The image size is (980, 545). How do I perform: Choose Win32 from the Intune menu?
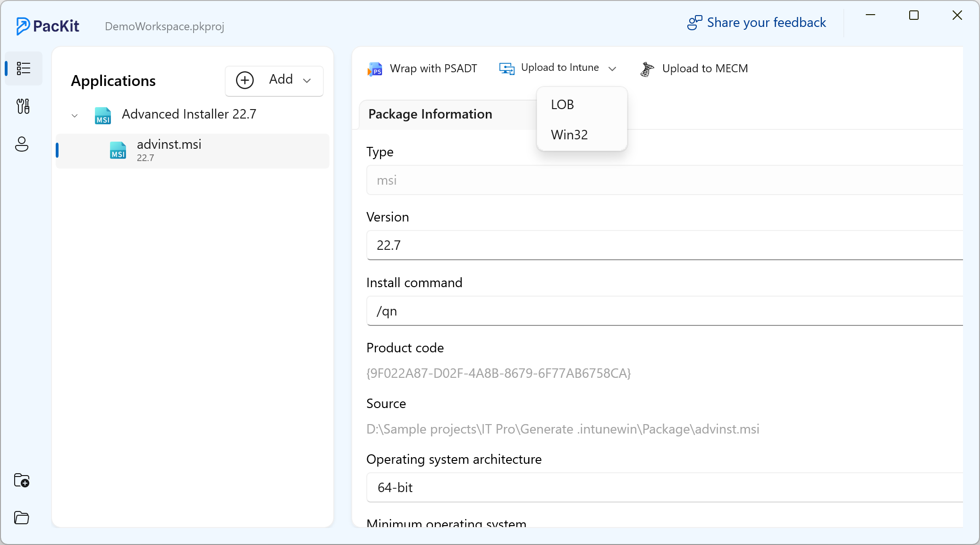click(x=582, y=135)
